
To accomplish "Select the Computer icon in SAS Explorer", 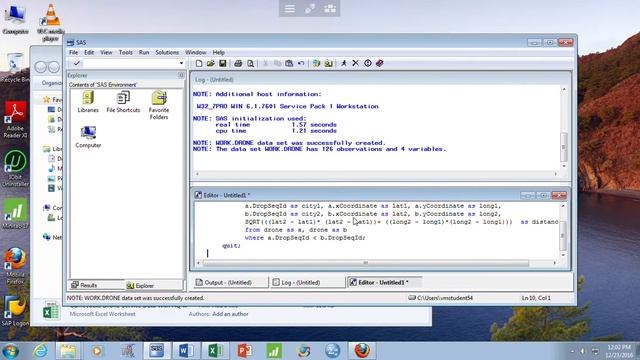I will coord(88,137).
